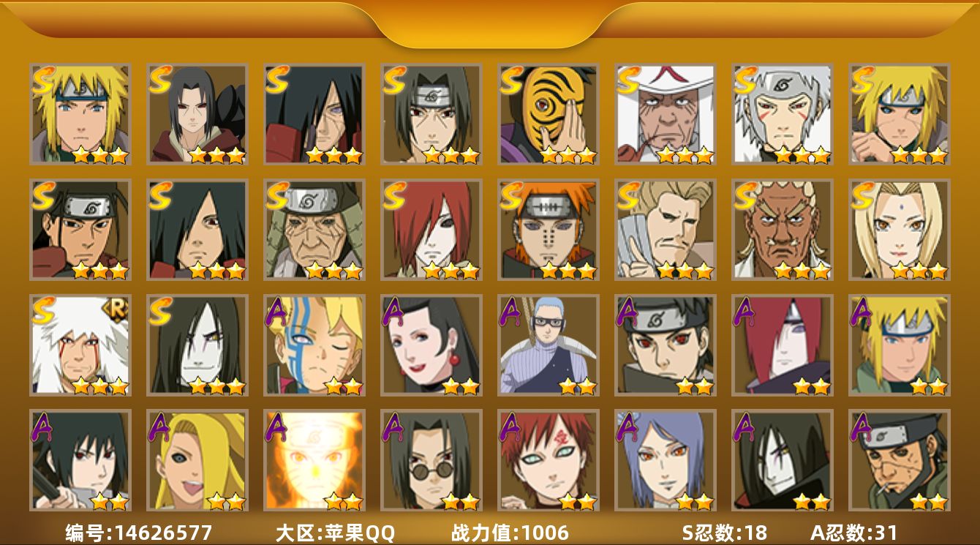Screen dimensions: 980x545
Task: Select the orange-haired character with face piercings
Action: pyautogui.click(x=549, y=230)
